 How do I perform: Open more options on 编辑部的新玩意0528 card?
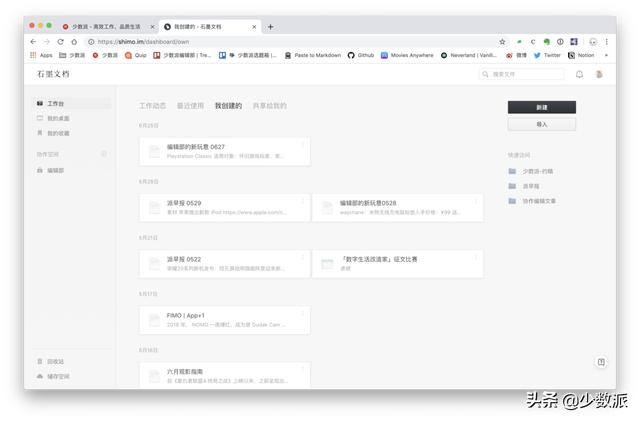[476, 202]
